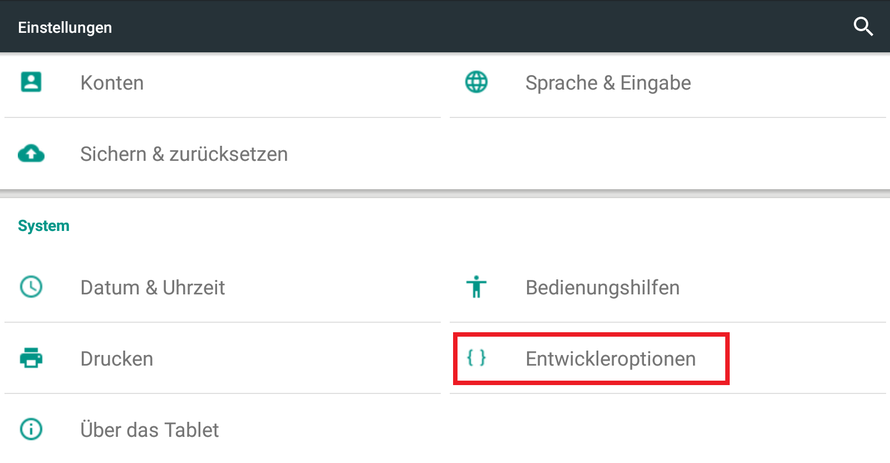The height and width of the screenshot is (463, 890).
Task: Click the System section header
Action: (x=44, y=225)
